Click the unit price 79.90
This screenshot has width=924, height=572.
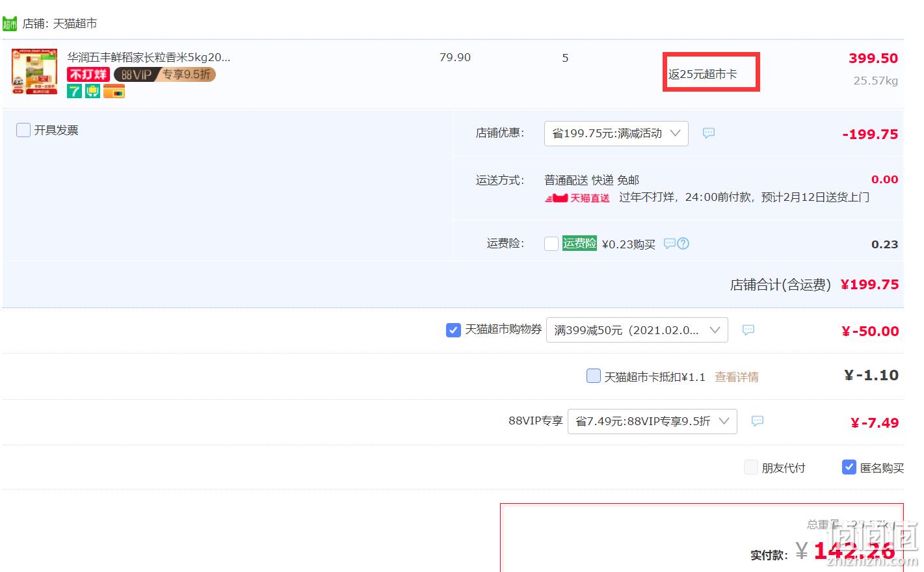click(x=455, y=57)
